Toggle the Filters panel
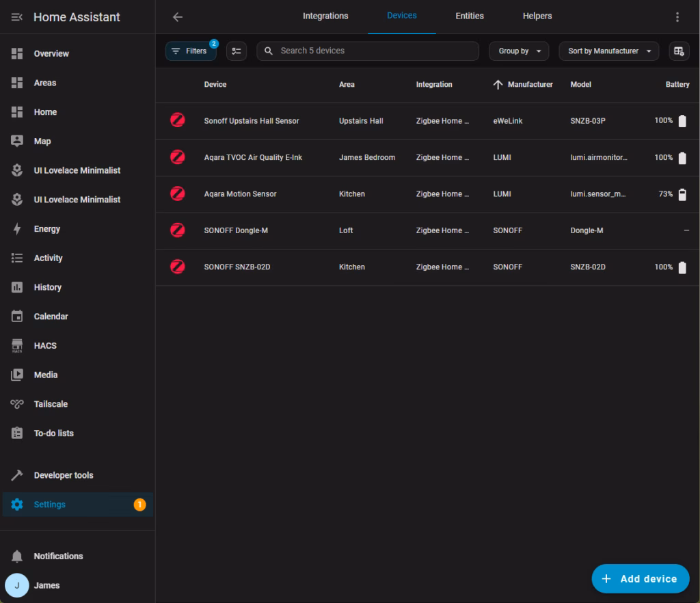The image size is (700, 603). pos(191,51)
